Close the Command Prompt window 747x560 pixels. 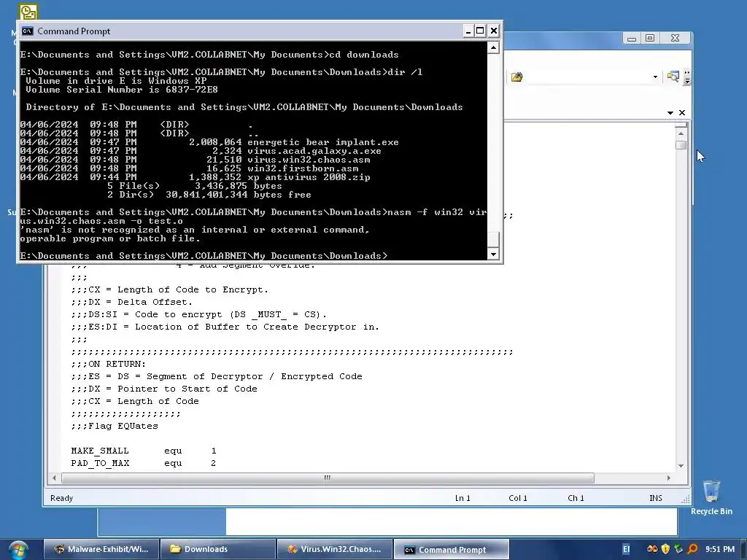coord(494,31)
